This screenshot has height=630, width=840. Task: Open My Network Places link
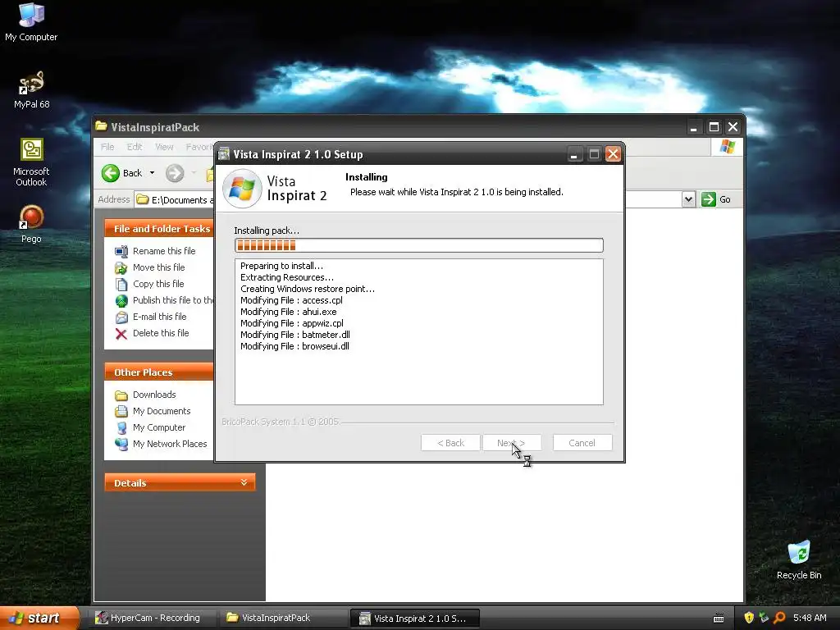pyautogui.click(x=170, y=444)
